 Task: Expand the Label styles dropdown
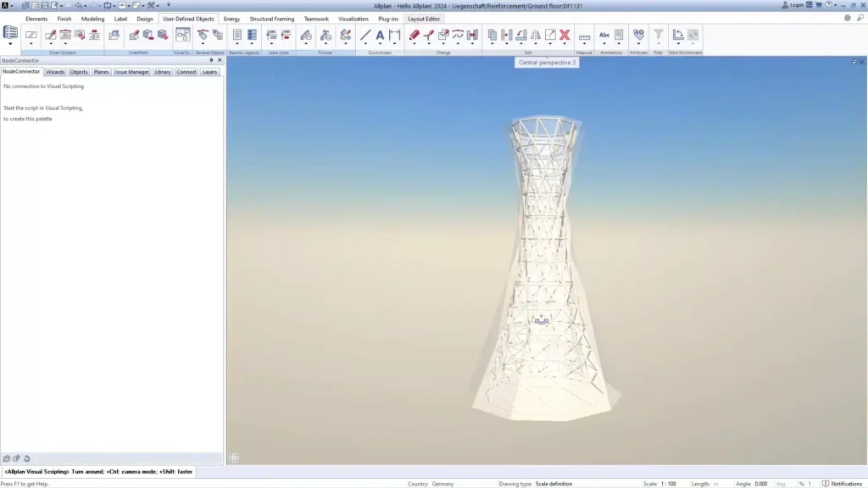(271, 44)
